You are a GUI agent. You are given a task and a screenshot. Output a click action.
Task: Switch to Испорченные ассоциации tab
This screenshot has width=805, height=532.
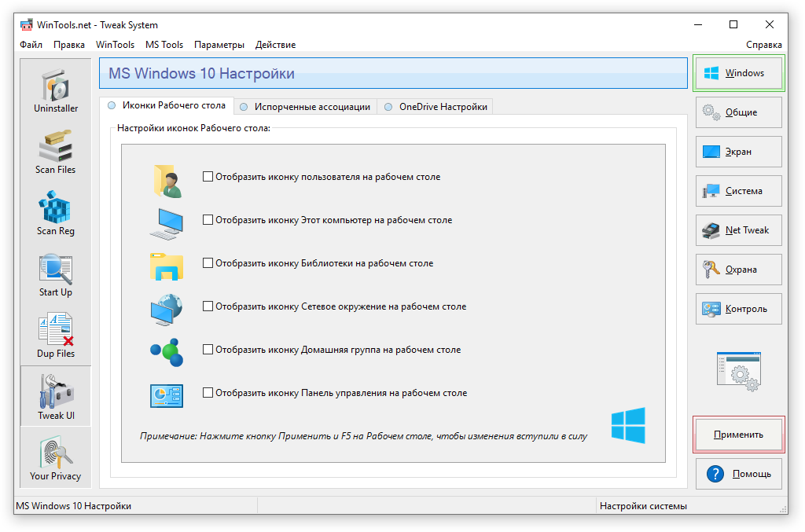tap(306, 107)
